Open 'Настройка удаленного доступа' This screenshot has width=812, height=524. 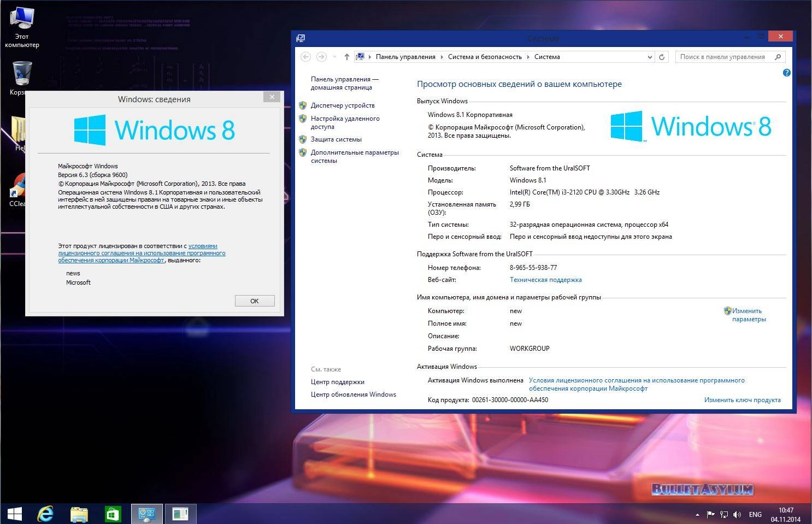(x=345, y=122)
